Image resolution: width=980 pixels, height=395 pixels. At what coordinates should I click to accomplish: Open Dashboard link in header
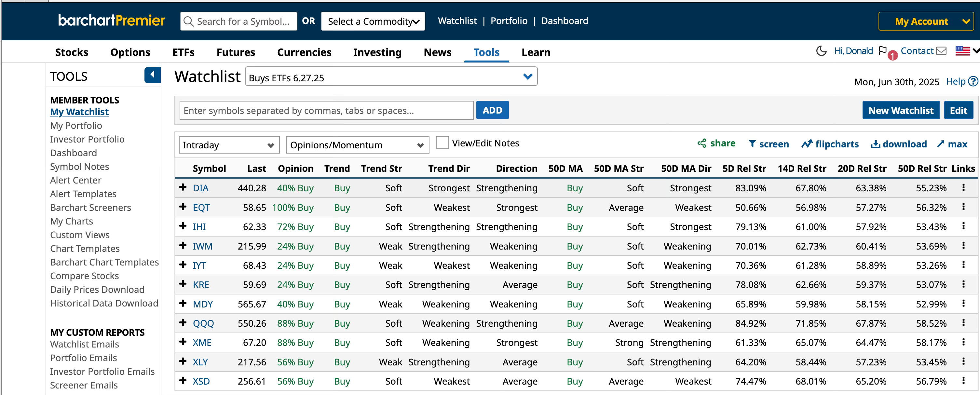565,21
